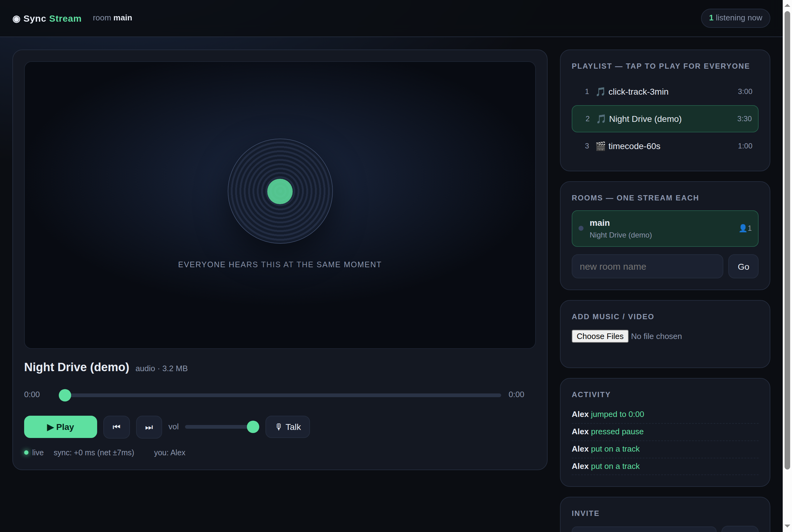This screenshot has width=792, height=532.
Task: Click the 'No file chosen' label
Action: pyautogui.click(x=656, y=336)
